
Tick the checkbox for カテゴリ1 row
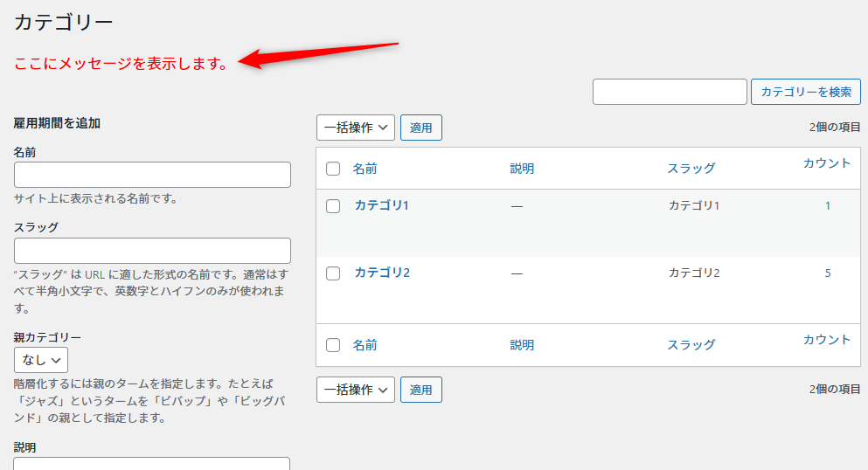tap(333, 206)
